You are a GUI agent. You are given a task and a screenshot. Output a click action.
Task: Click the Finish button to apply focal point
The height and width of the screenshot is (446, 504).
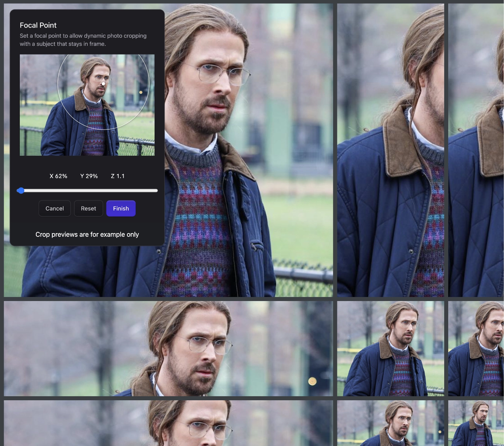click(x=121, y=208)
